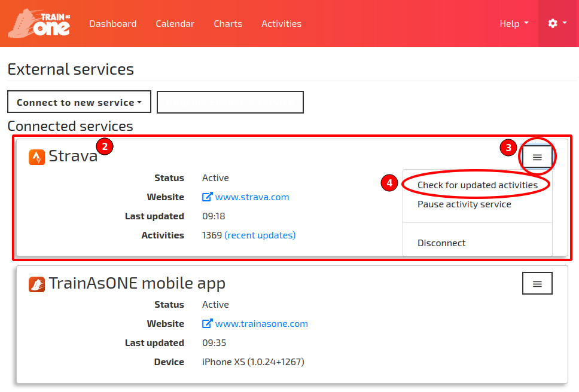Click the external link icon beside www.strava.com
This screenshot has height=392, width=579.
coord(207,197)
